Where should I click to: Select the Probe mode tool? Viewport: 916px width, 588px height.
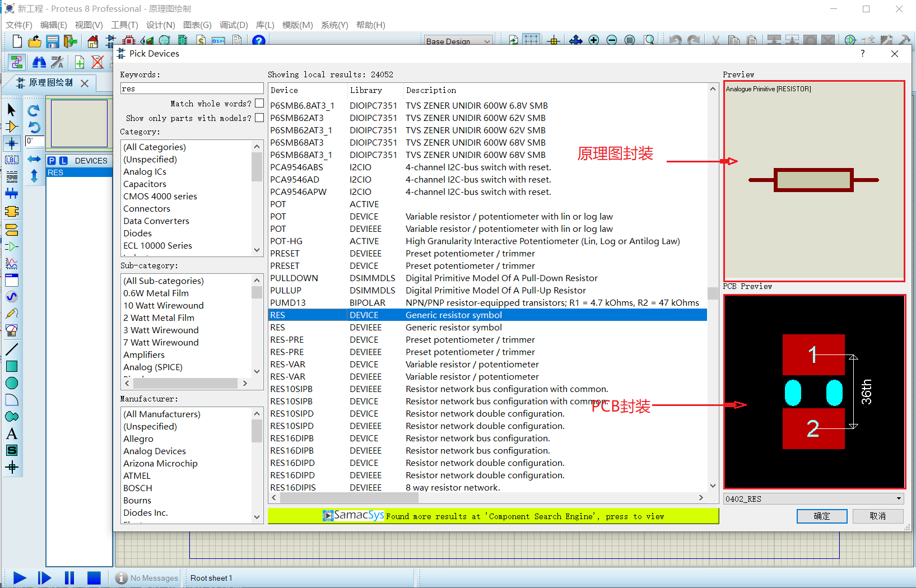(11, 314)
